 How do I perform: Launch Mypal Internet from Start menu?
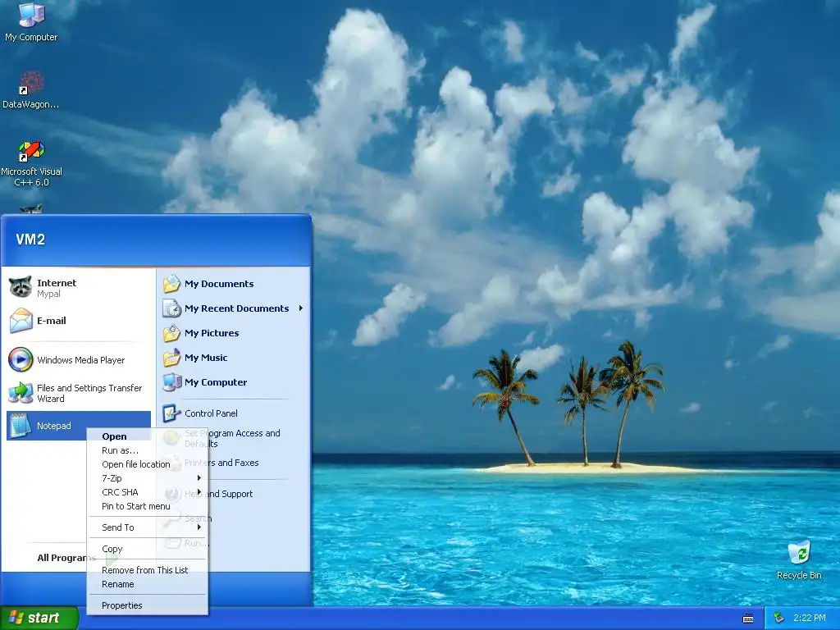(x=79, y=288)
